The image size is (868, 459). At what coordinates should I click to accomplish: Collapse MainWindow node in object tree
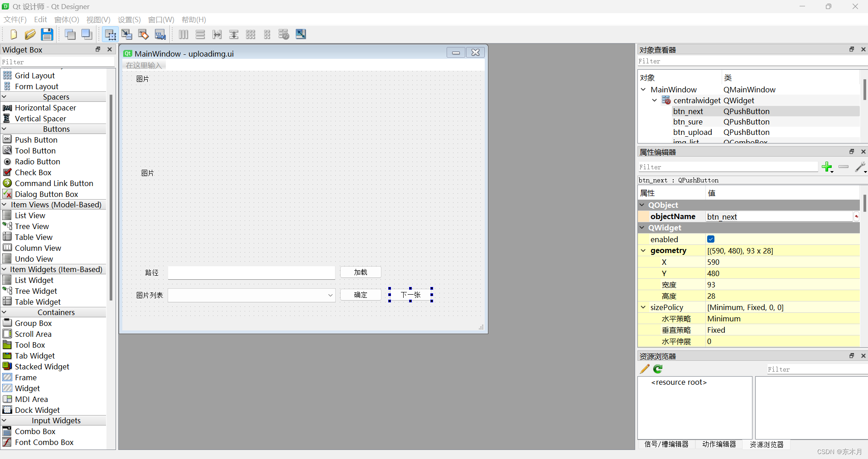click(643, 90)
